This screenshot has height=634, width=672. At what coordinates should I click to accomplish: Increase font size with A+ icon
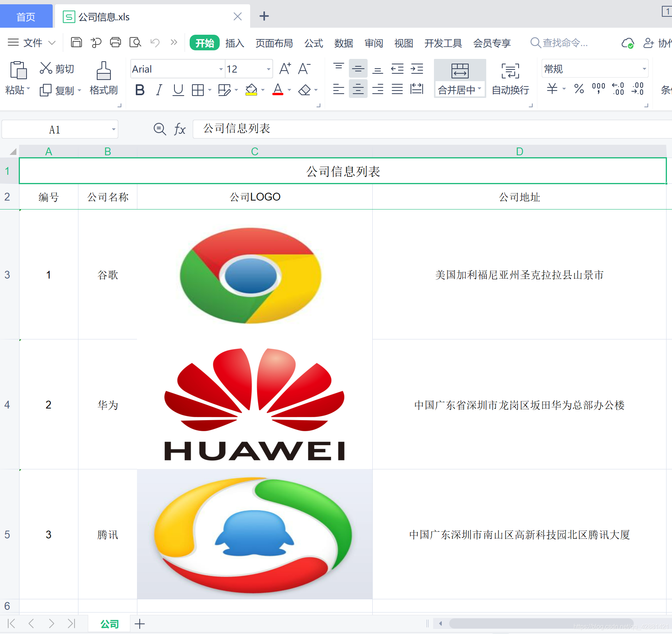[285, 69]
